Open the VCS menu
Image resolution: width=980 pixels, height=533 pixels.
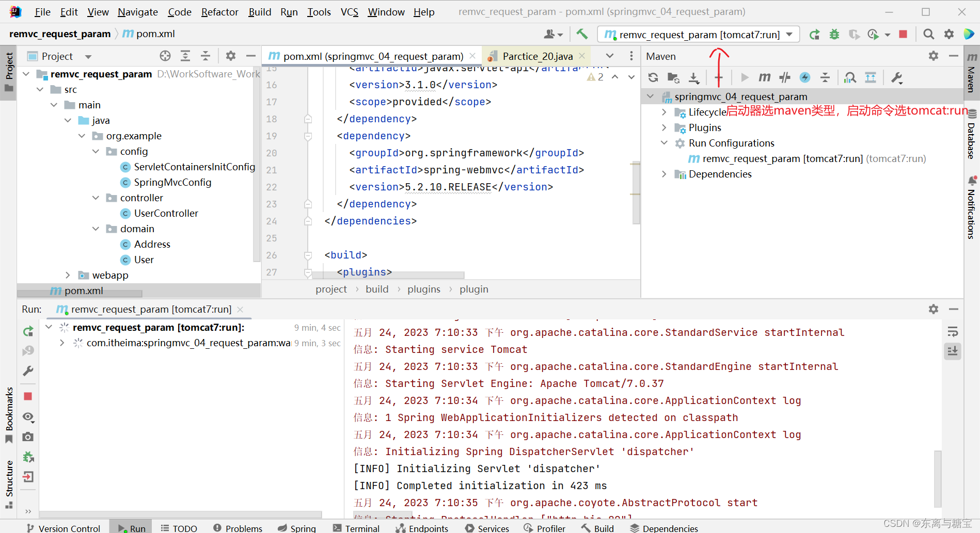[x=350, y=12]
